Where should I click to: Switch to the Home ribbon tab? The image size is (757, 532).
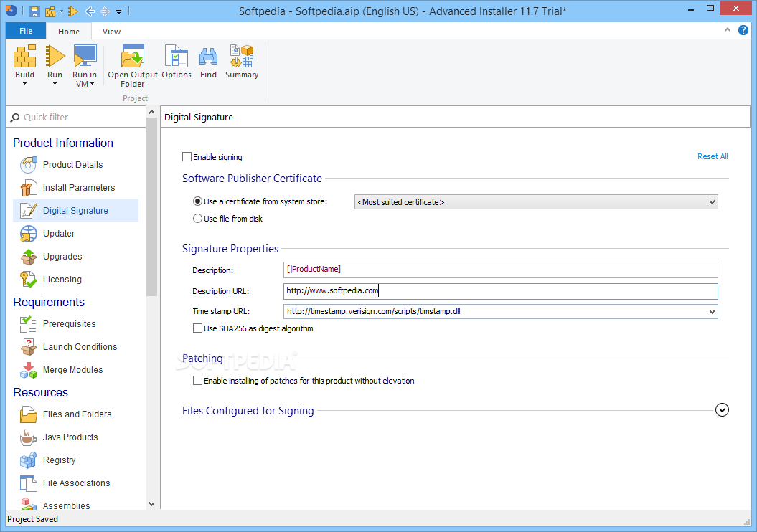69,32
